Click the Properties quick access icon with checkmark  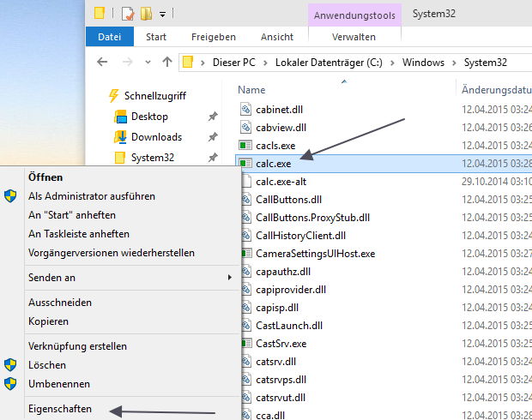(x=128, y=14)
